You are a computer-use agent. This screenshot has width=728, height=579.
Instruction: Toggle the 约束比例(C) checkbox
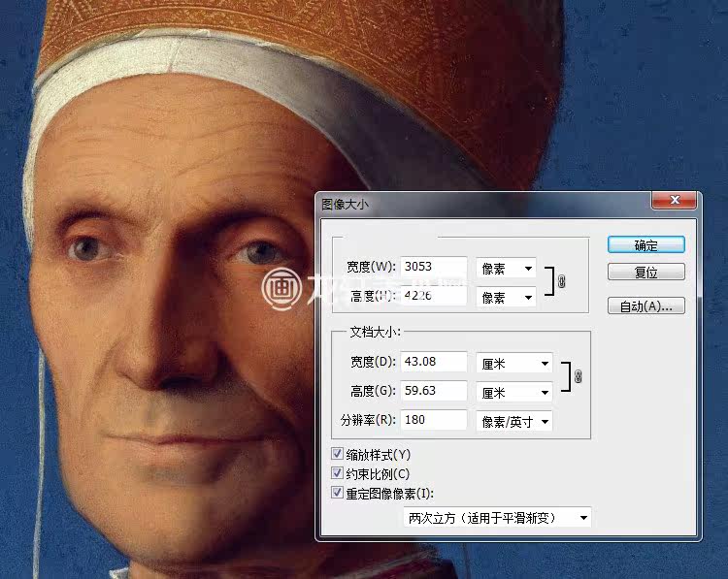tap(337, 473)
